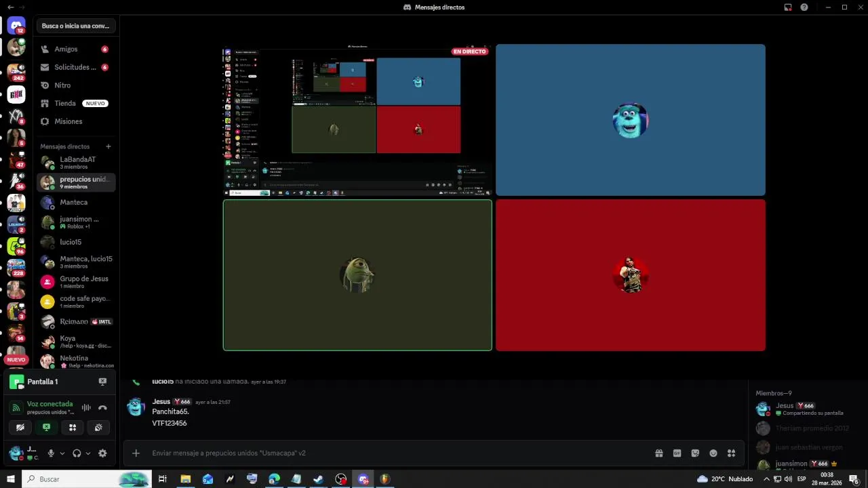Start an activity from voice panel
This screenshot has height=488, width=868.
pyautogui.click(x=73, y=427)
